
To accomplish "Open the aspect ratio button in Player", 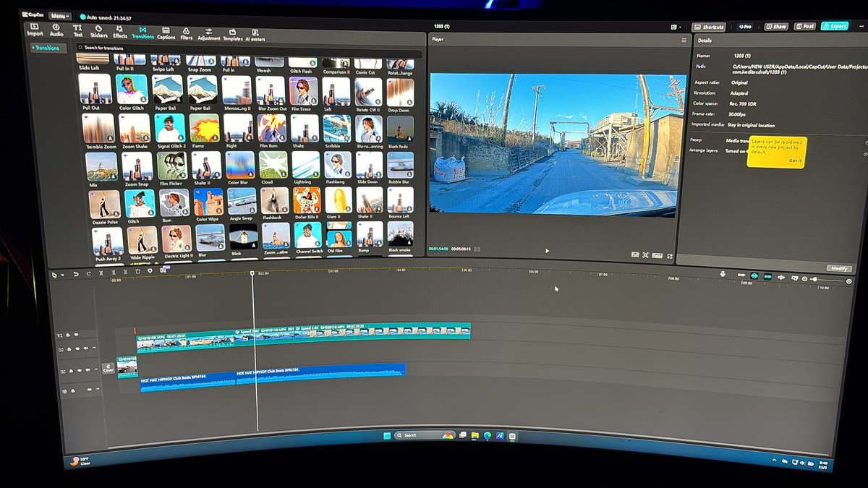I will 658,255.
